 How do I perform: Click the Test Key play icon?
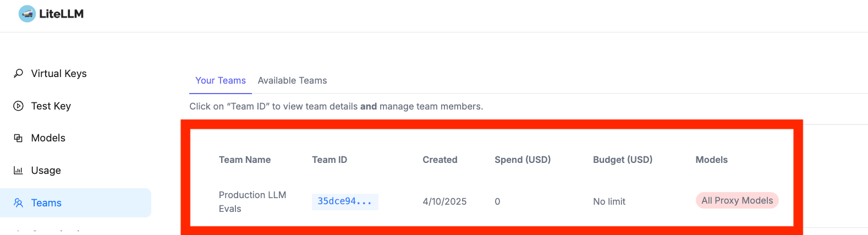[18, 106]
